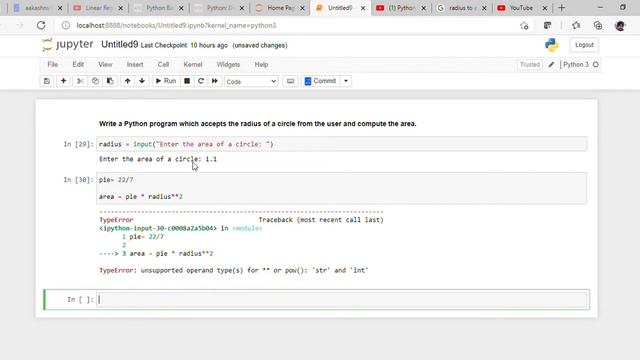The width and height of the screenshot is (640, 360).
Task: Save notebook with the floppy disk icon
Action: [x=47, y=81]
